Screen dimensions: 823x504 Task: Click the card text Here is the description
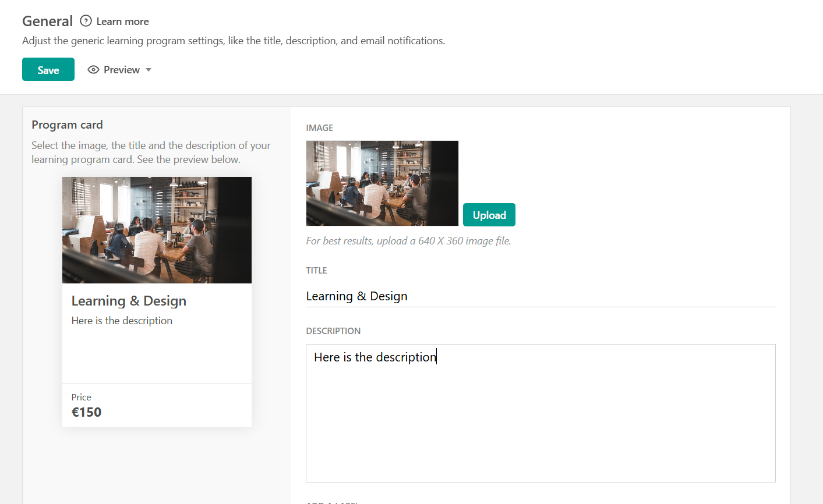coord(122,321)
